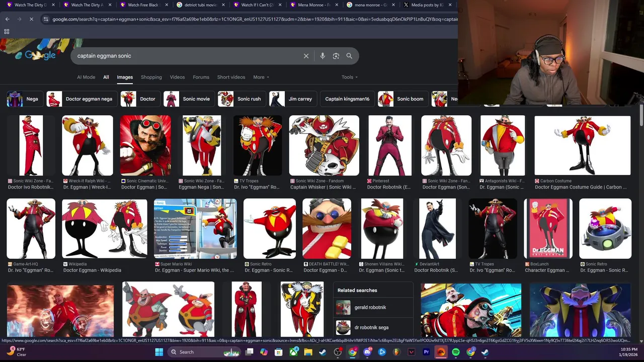Filter by the 'Sonic rush' chip
The image size is (644, 362).
click(x=241, y=99)
